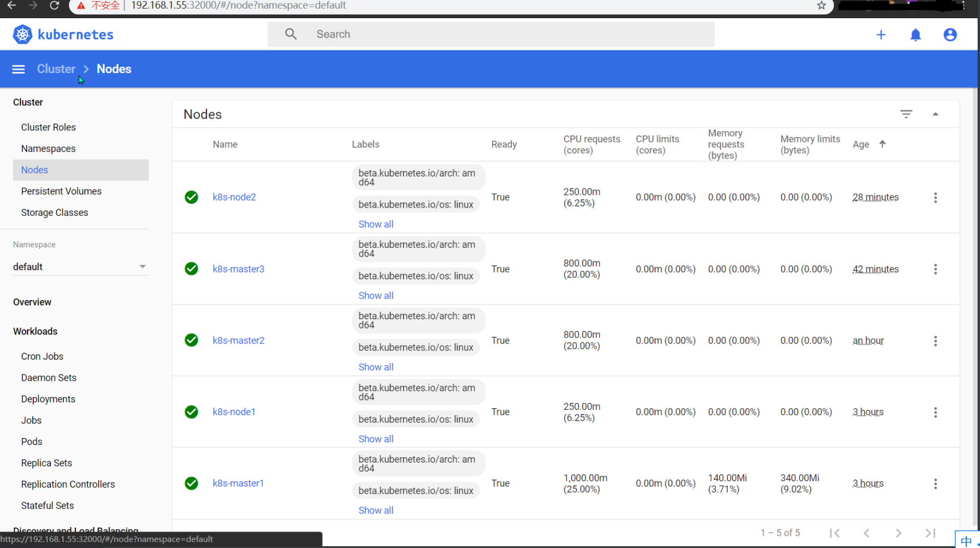Image resolution: width=980 pixels, height=548 pixels.
Task: Open Stateful Sets in sidebar
Action: coord(47,505)
